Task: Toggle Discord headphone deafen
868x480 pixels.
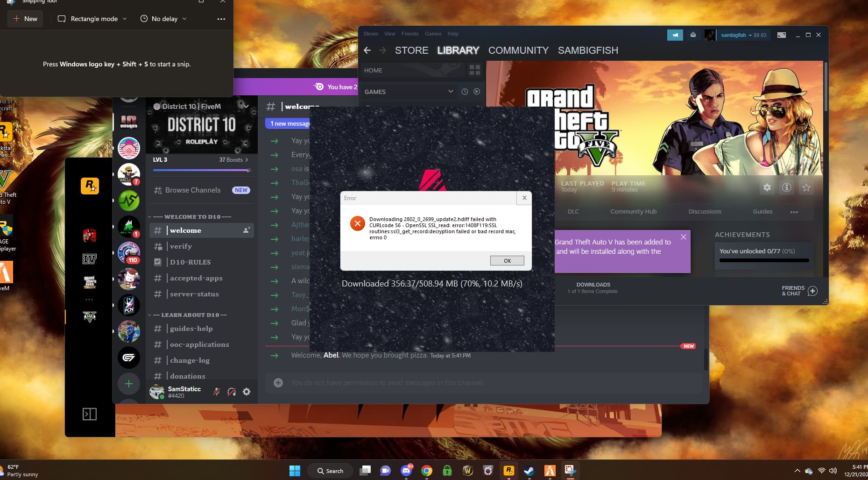Action: click(x=232, y=392)
